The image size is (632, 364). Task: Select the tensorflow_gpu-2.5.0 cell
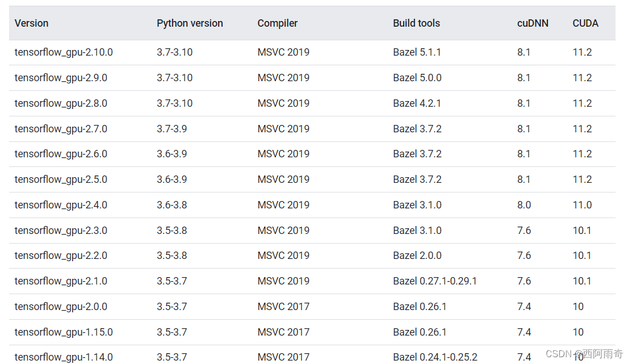click(x=61, y=179)
